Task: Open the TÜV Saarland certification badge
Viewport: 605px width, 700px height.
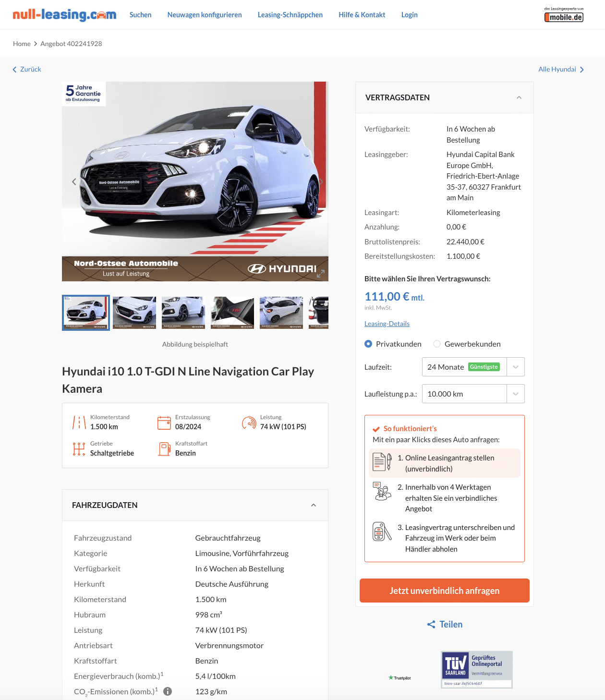Action: pos(477,670)
